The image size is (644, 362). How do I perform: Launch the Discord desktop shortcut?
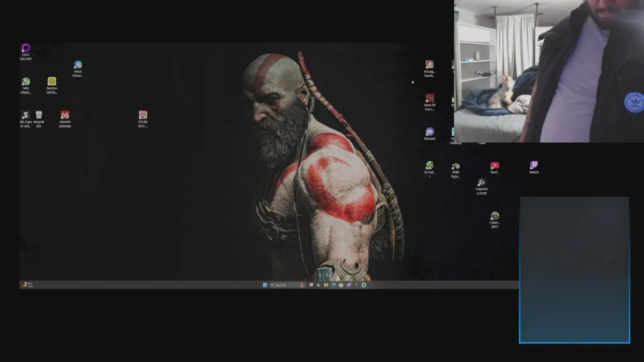[x=429, y=134]
